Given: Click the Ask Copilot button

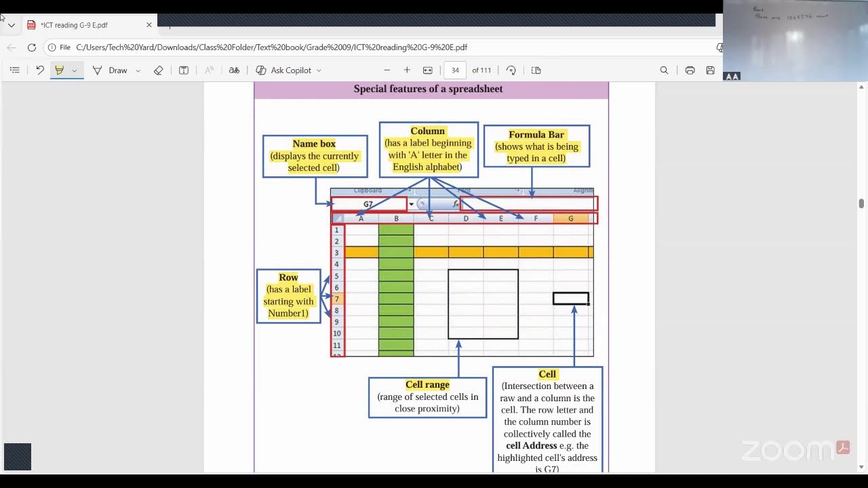Looking at the screenshot, I should pyautogui.click(x=283, y=70).
